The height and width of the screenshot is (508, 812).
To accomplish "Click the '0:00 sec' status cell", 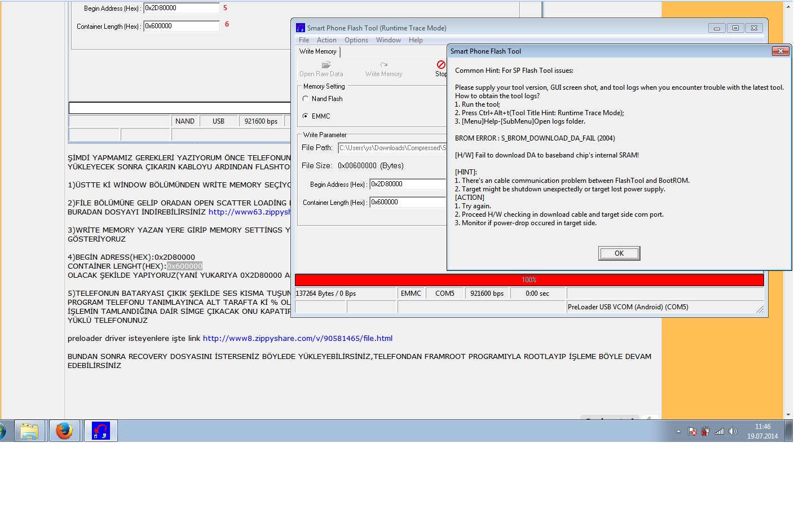I will click(x=537, y=294).
